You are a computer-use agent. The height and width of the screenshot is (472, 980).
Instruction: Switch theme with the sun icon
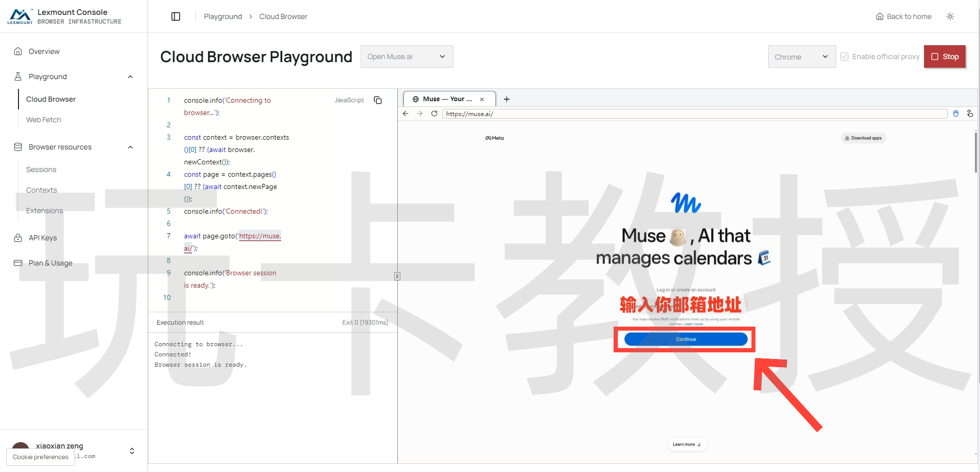click(950, 16)
